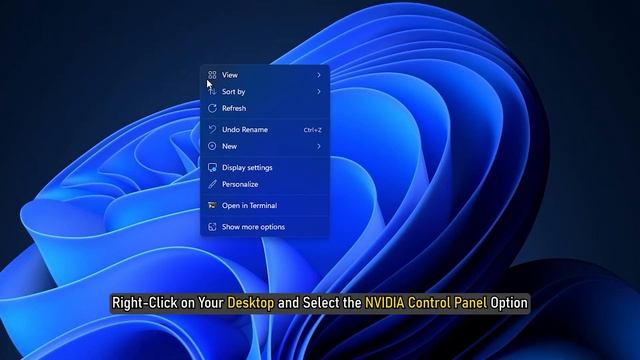The width and height of the screenshot is (640, 360).
Task: Click the View grid icon
Action: [x=212, y=75]
